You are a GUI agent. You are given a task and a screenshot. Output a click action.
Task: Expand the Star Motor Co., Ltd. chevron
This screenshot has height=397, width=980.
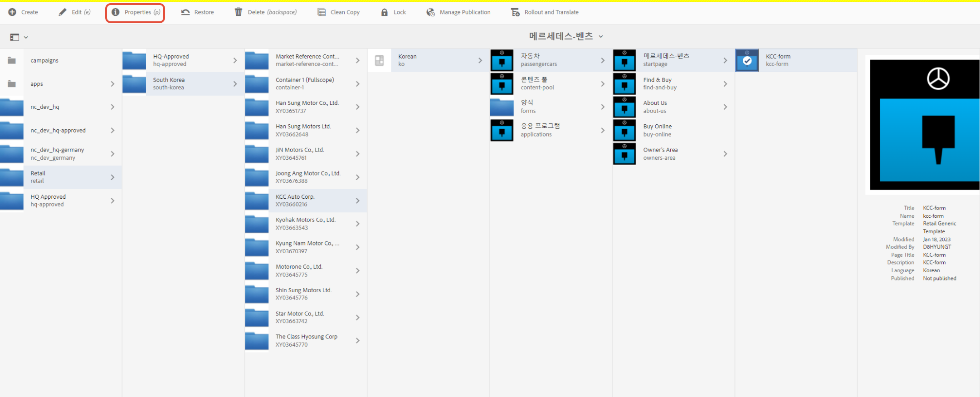[357, 318]
